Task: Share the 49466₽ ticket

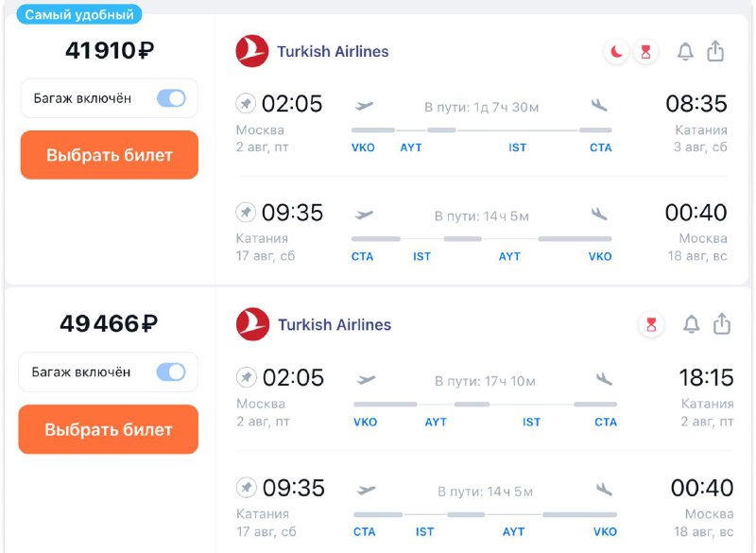Action: coord(722,324)
